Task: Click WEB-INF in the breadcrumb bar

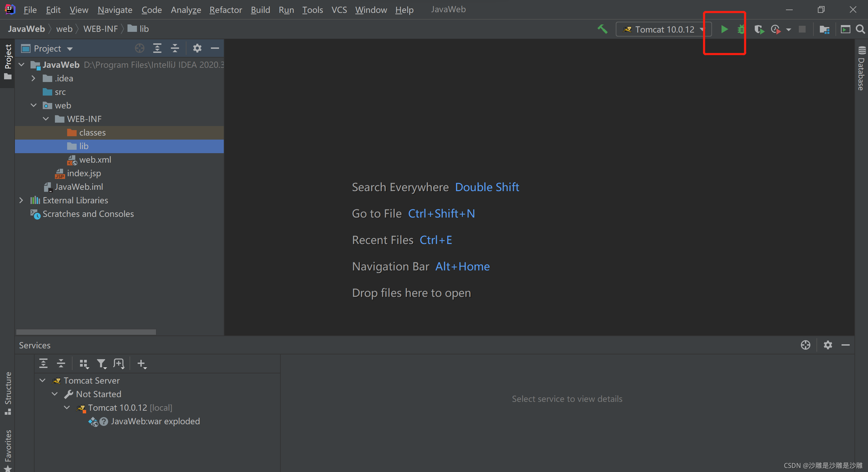Action: click(x=100, y=29)
